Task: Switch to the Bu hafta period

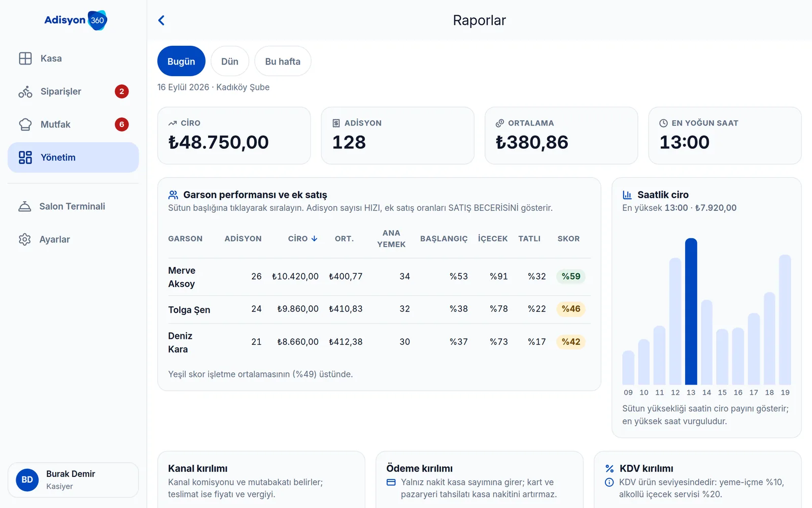Action: pyautogui.click(x=283, y=61)
